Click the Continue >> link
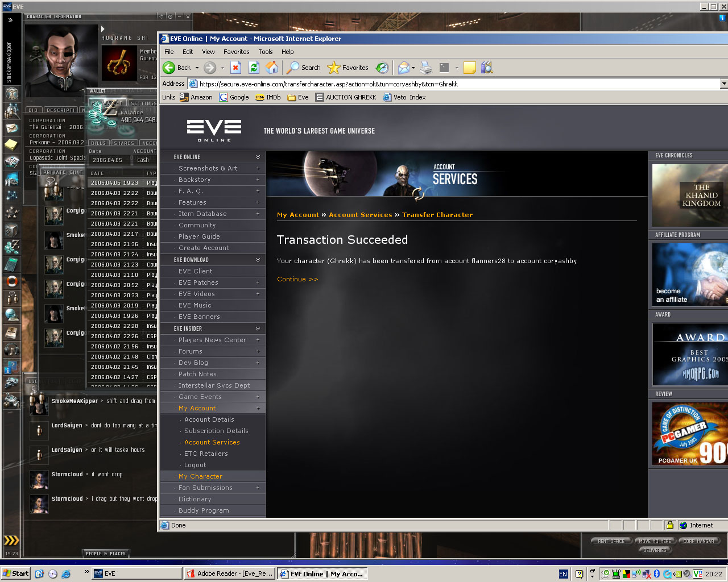This screenshot has width=728, height=582. pos(297,279)
